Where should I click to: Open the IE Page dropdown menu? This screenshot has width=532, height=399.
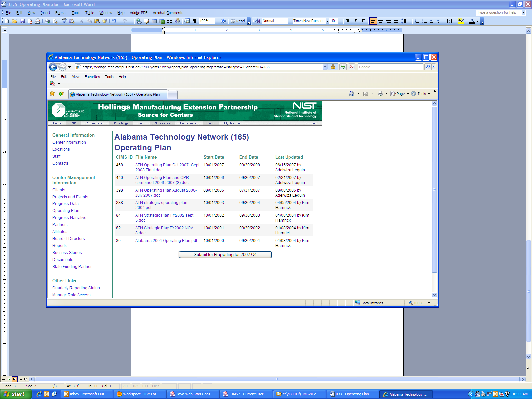click(x=400, y=94)
